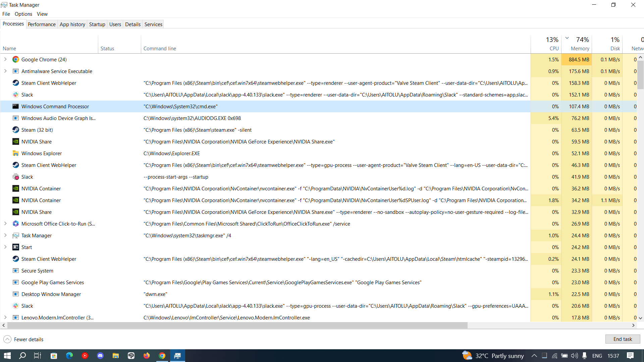Click the vertical scrollbar down arrow
This screenshot has width=644, height=362.
click(640, 318)
